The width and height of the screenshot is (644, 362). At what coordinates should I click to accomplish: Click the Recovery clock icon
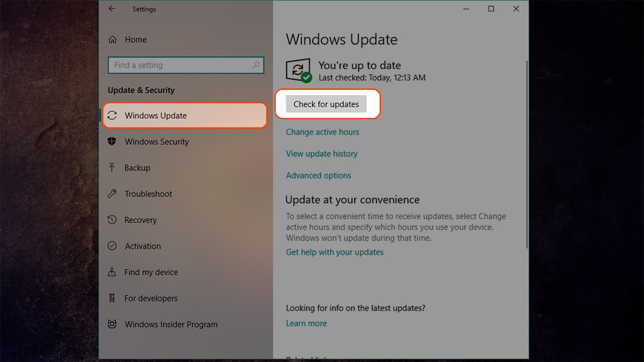point(112,220)
